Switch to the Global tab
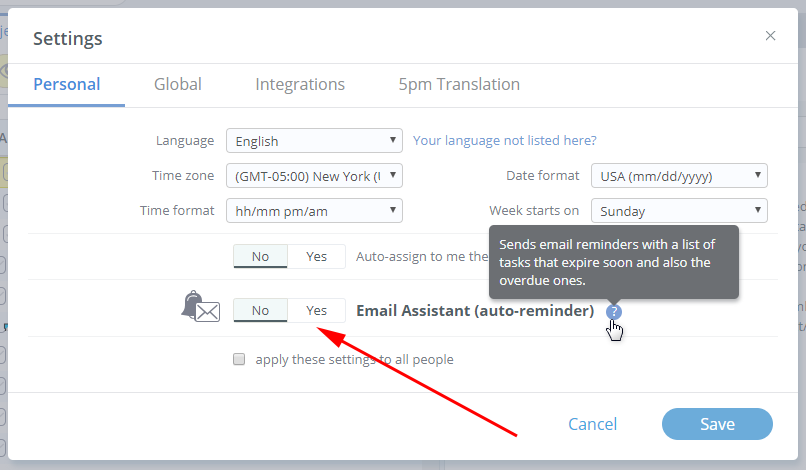The height and width of the screenshot is (470, 806). [x=178, y=84]
